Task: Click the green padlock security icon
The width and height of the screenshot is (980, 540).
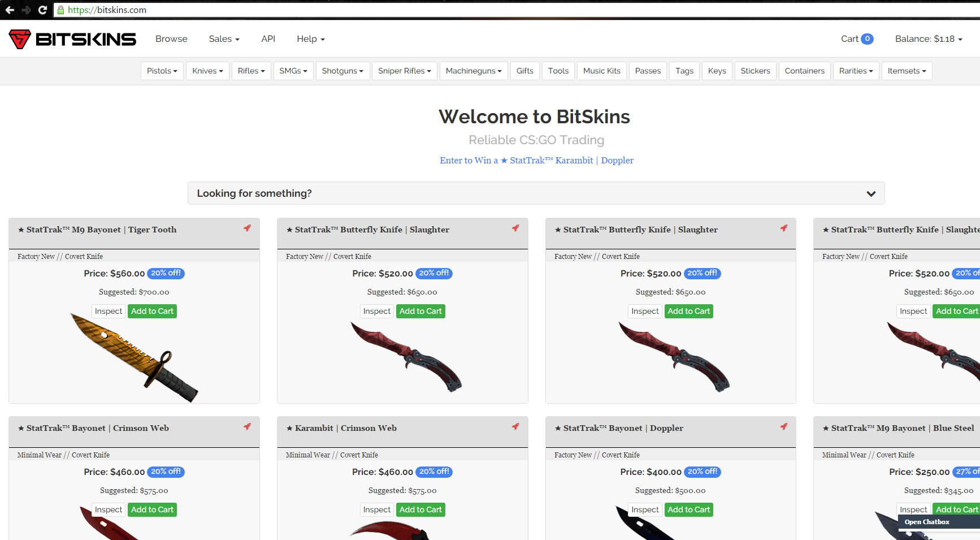Action: tap(60, 10)
